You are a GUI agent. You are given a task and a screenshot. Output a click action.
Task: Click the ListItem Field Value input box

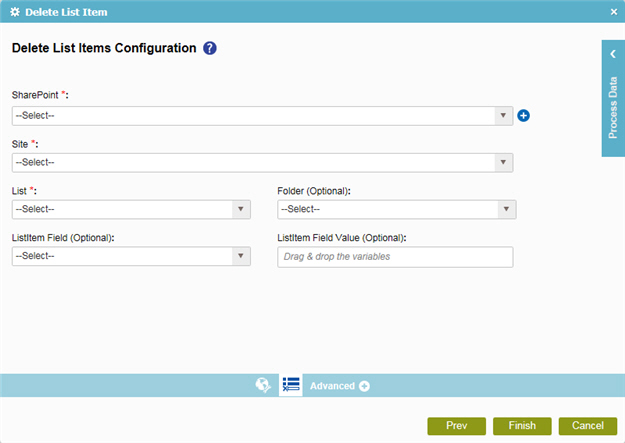pyautogui.click(x=395, y=257)
